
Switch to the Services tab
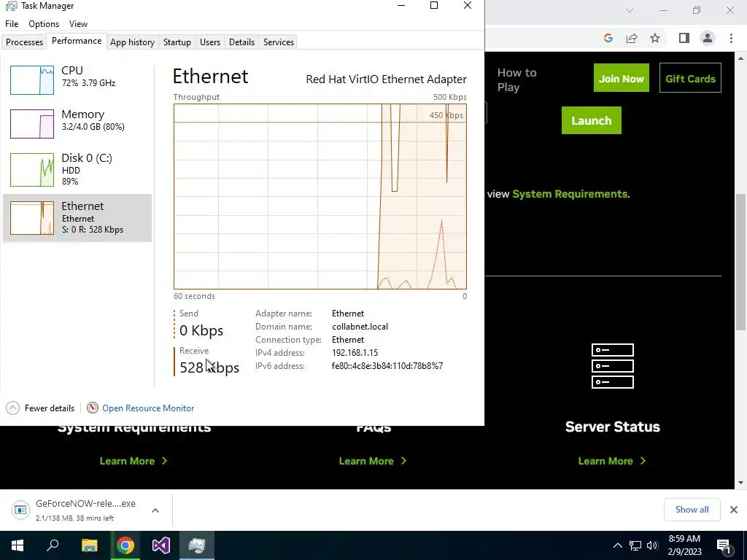tap(278, 42)
